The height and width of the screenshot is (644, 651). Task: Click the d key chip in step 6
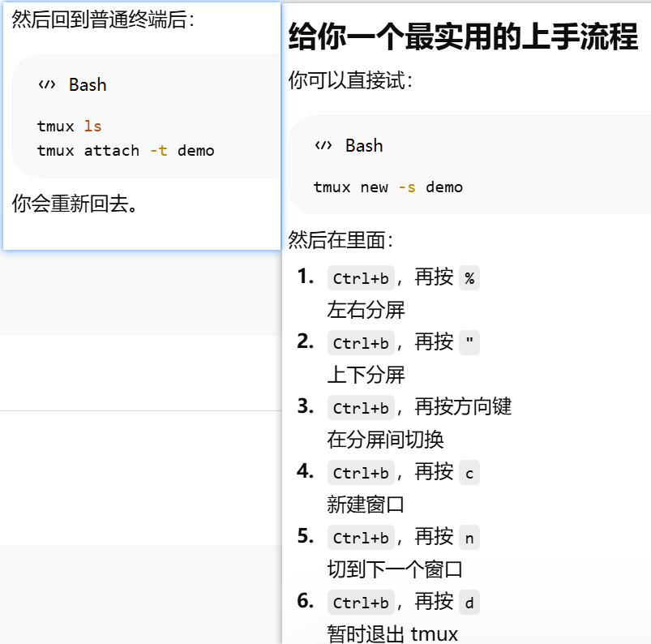469,602
